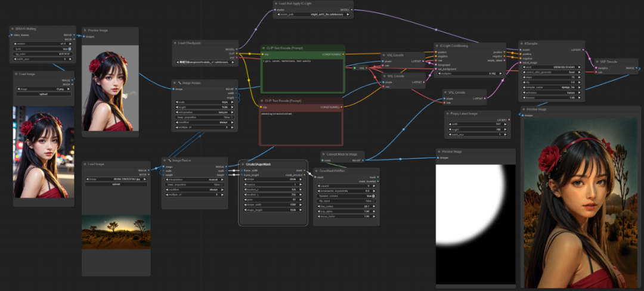Click the white circle mask preview image
Viewport: 644px width, 291px height.
click(476, 224)
